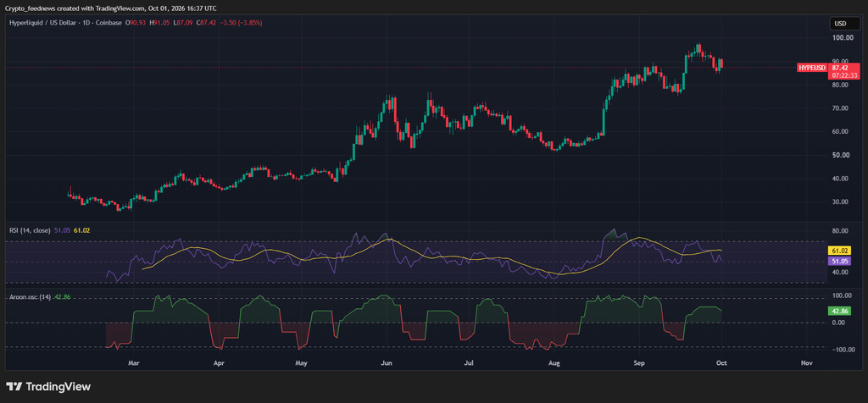Screen dimensions: 868x403
Task: Click the Mar label on time axis
Action: tap(133, 363)
